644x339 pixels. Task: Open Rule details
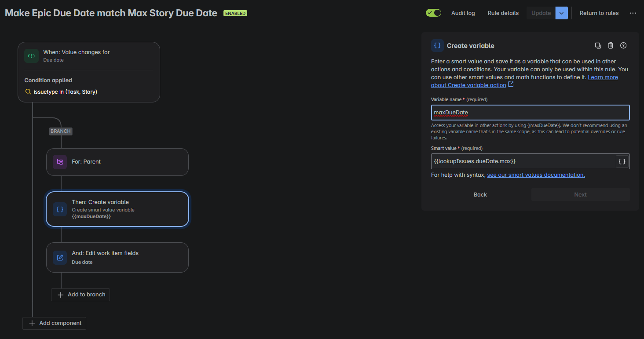coord(503,13)
